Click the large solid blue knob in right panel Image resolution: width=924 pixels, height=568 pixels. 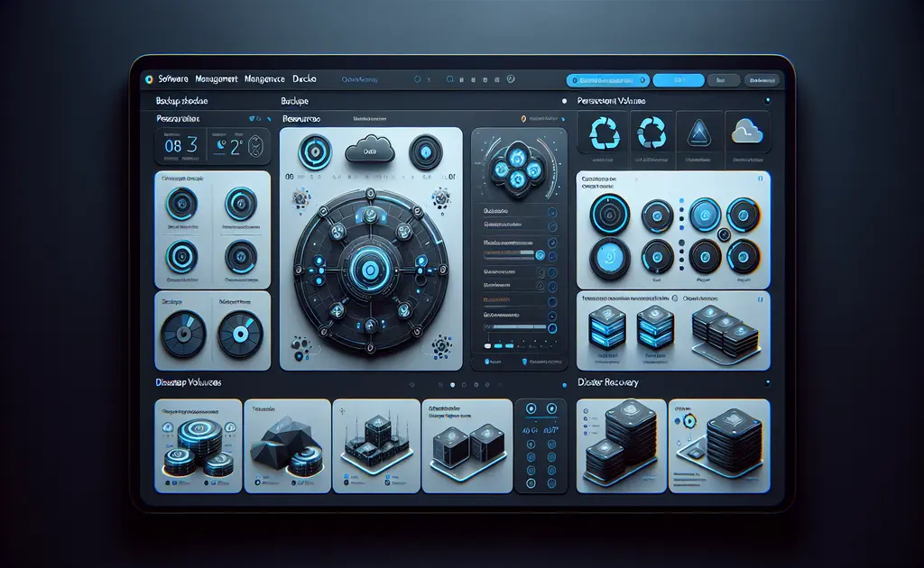[607, 259]
